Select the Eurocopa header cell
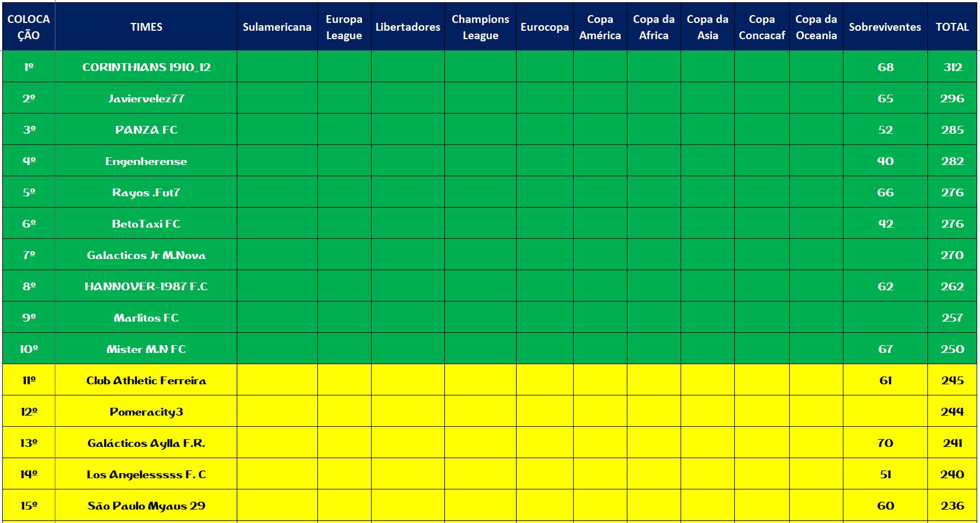 545,27
